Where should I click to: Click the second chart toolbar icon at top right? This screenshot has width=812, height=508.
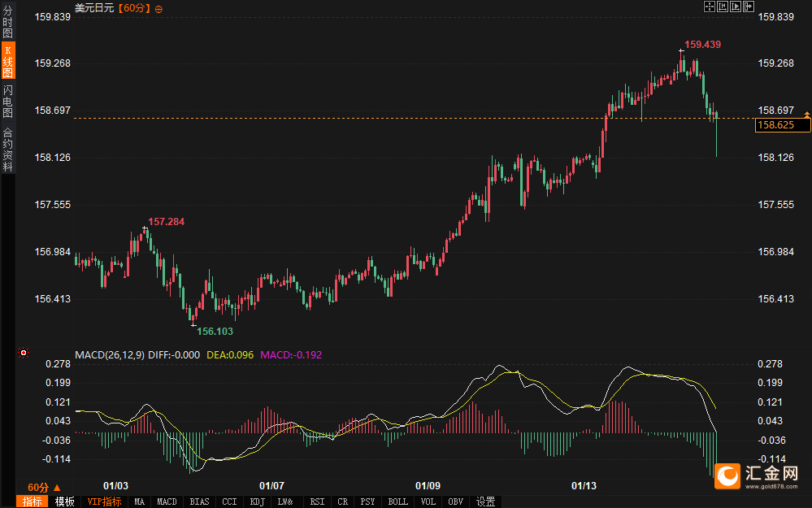(x=722, y=7)
